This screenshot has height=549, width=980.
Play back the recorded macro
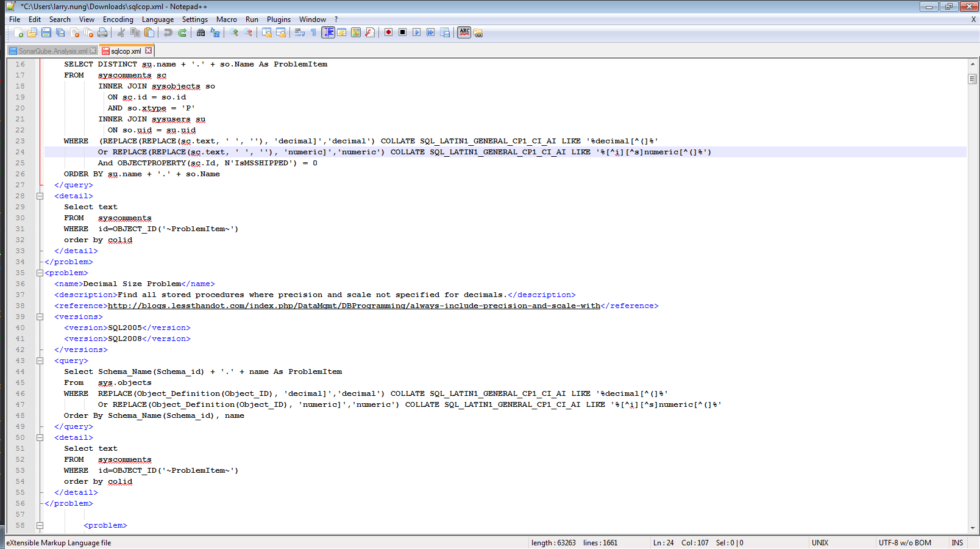(x=417, y=32)
